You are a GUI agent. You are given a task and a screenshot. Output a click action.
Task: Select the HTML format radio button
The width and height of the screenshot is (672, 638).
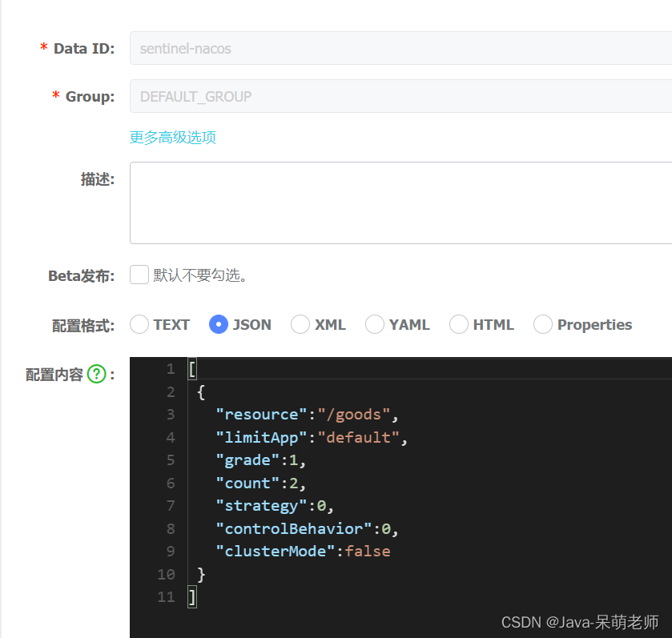[459, 324]
